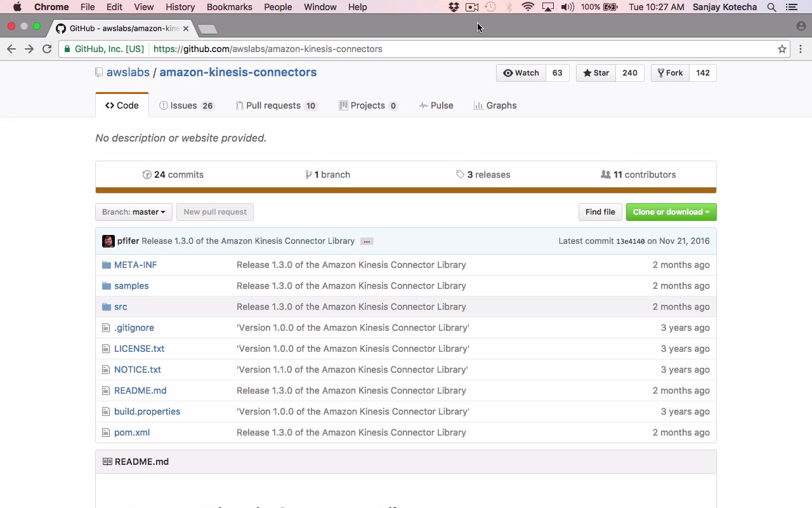Open the Bookmarks menu

[x=230, y=7]
